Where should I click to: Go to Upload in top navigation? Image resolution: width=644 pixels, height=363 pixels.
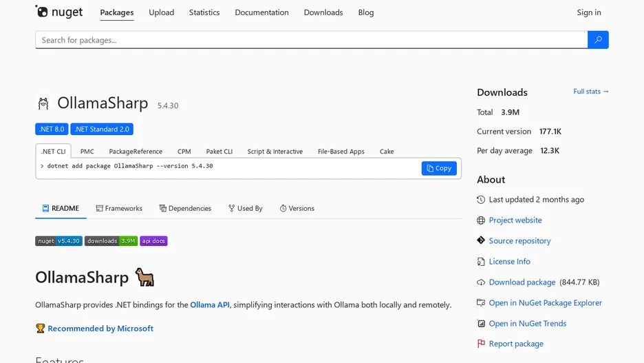tap(162, 12)
